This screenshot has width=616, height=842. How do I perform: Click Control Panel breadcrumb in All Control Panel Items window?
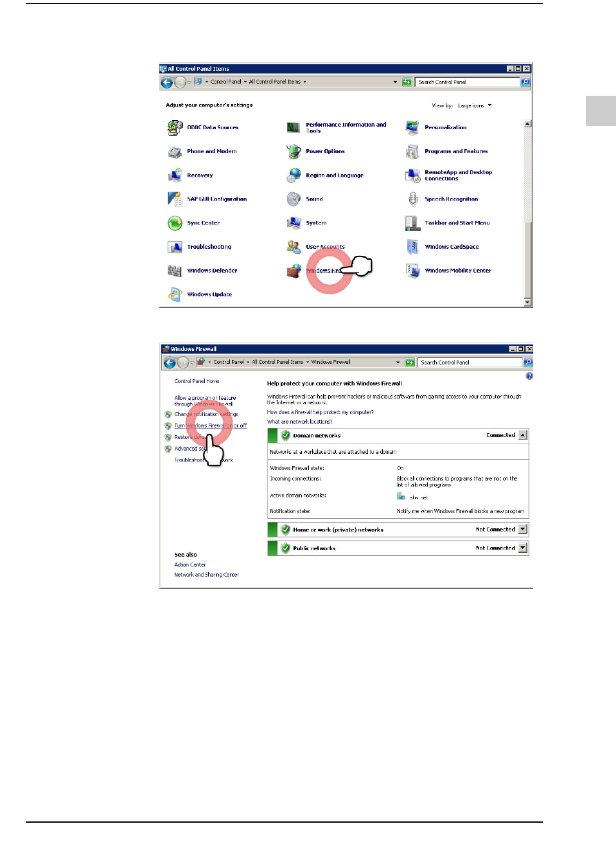click(226, 82)
